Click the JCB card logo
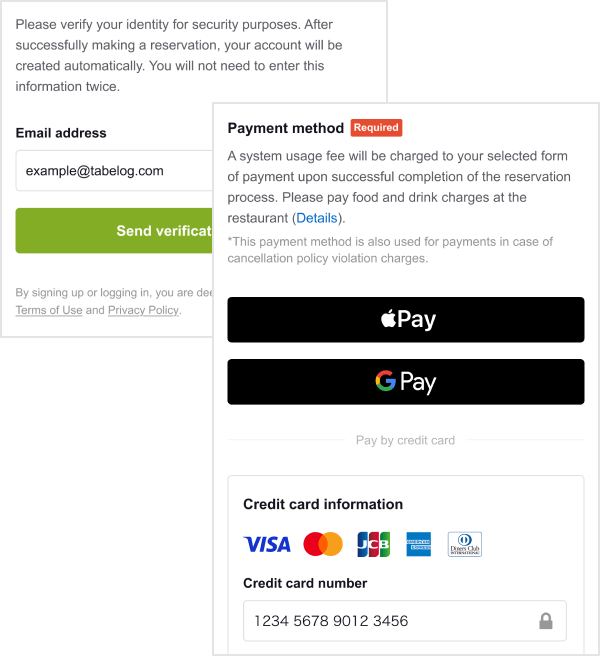This screenshot has width=600, height=656. pyautogui.click(x=374, y=544)
